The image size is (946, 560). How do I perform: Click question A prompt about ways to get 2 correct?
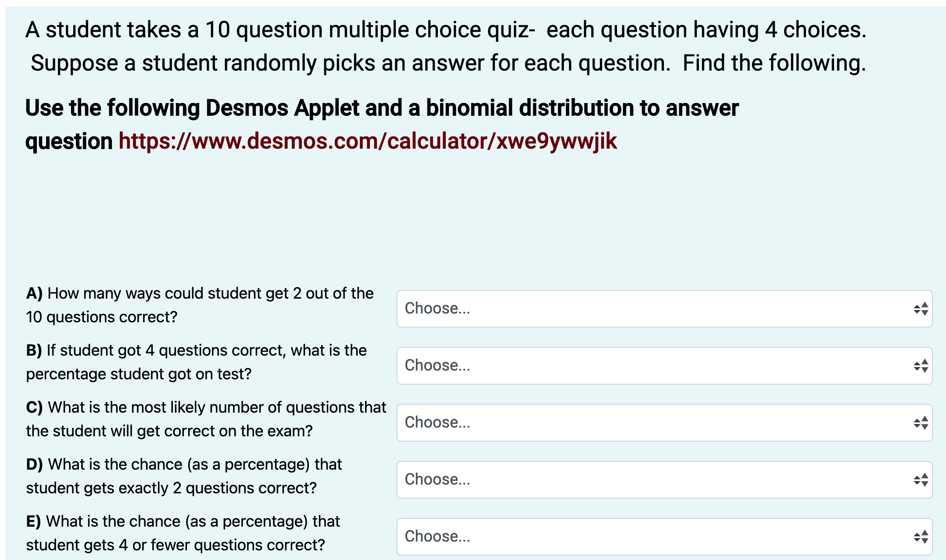click(x=200, y=305)
